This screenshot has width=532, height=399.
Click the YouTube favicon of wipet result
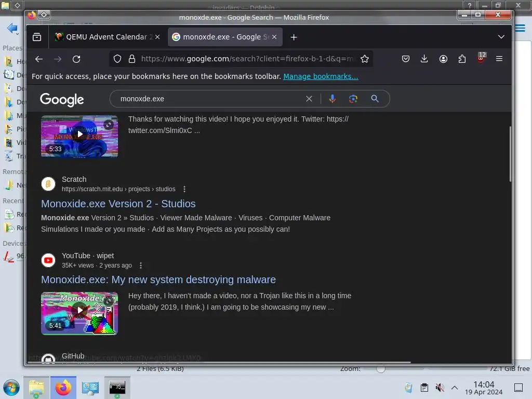(x=48, y=260)
